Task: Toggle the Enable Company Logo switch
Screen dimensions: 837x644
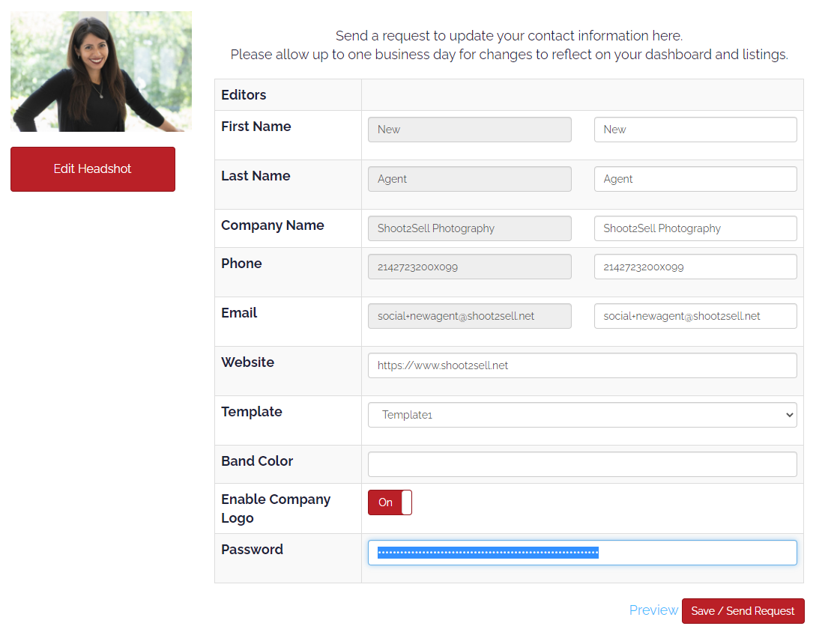Action: tap(390, 502)
